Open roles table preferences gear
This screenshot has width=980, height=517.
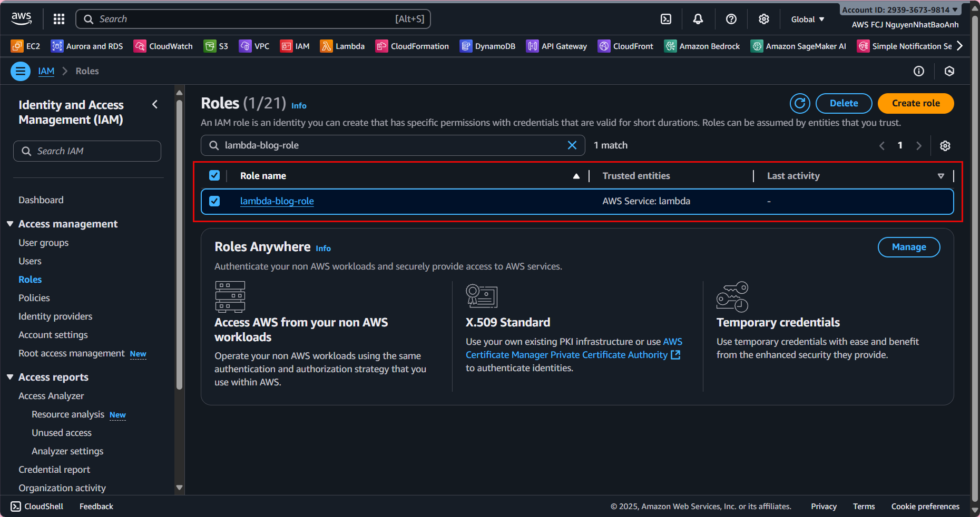tap(945, 146)
